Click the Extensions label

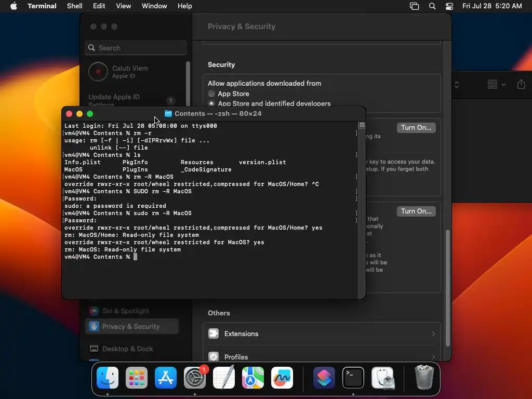tap(241, 334)
